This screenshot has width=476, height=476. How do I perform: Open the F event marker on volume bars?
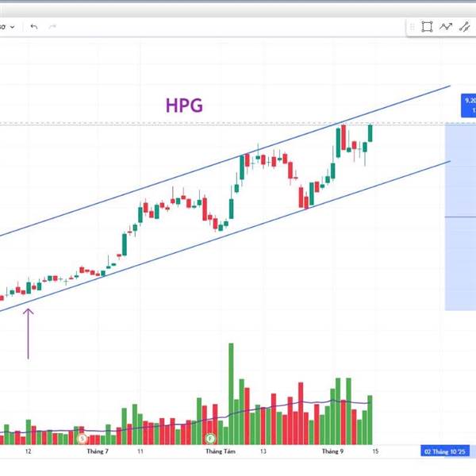pos(210,439)
